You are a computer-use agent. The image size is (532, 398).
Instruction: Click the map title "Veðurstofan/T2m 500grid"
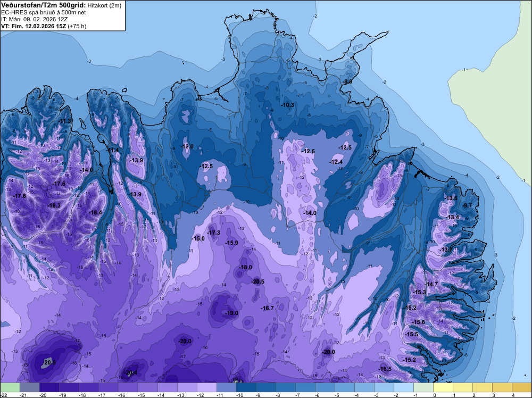tap(43, 5)
